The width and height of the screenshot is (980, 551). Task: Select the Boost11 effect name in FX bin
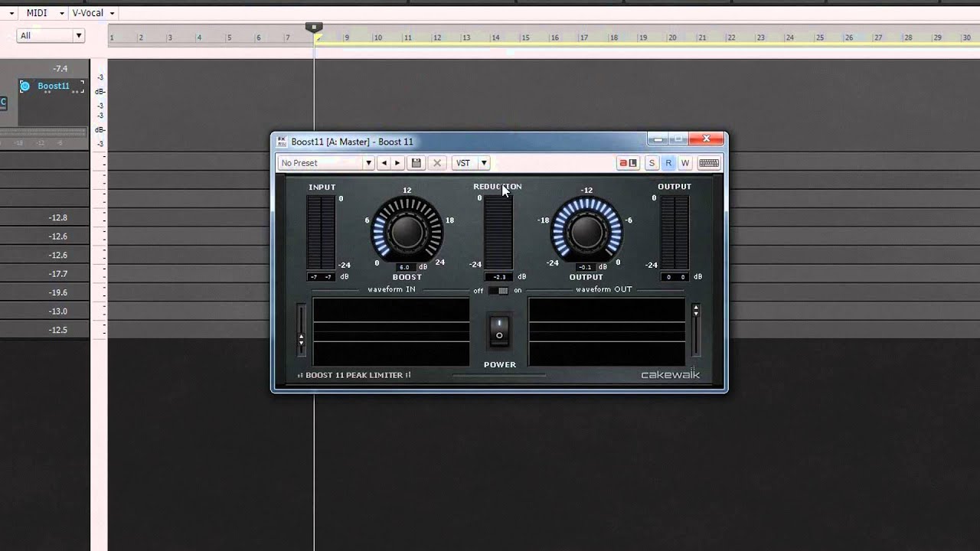pos(54,86)
